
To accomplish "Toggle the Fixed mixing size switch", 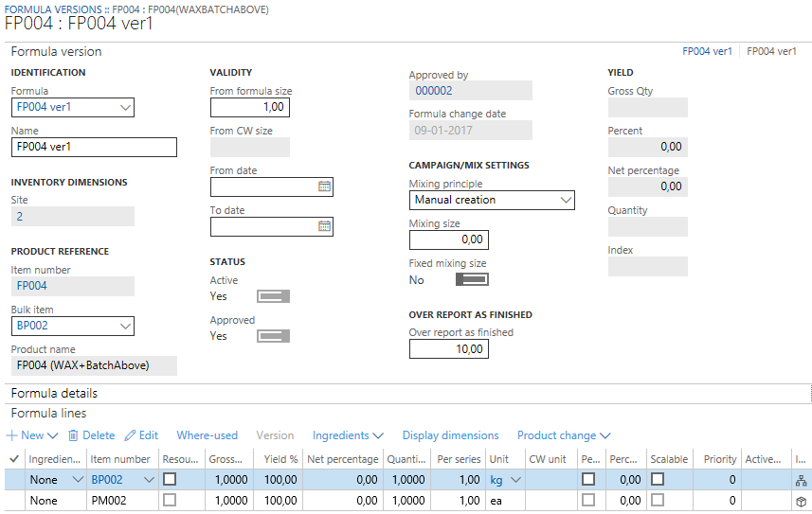I will pyautogui.click(x=472, y=279).
